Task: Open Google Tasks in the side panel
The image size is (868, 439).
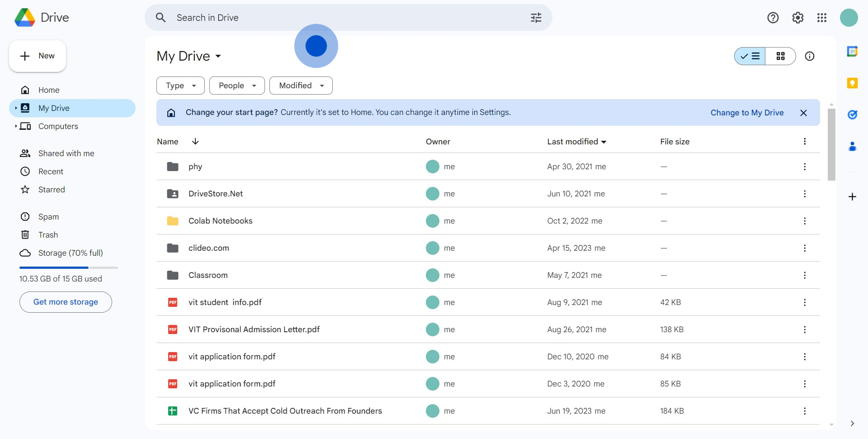Action: (x=852, y=115)
